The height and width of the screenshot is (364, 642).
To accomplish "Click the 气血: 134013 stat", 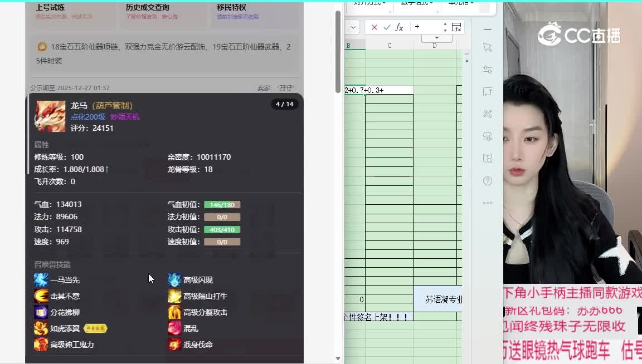I will point(58,204).
